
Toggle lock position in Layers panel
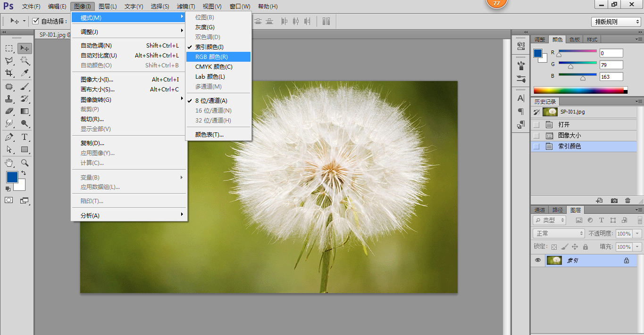pyautogui.click(x=575, y=247)
